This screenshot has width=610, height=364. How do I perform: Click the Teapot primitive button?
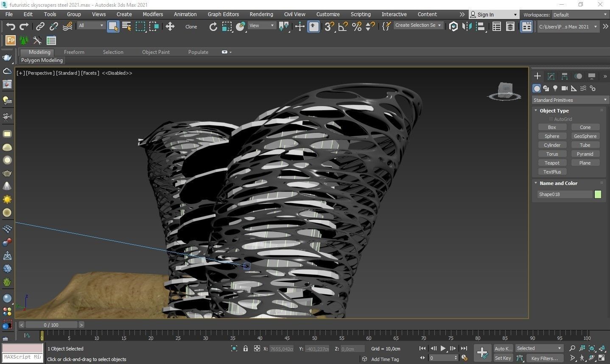coord(551,163)
